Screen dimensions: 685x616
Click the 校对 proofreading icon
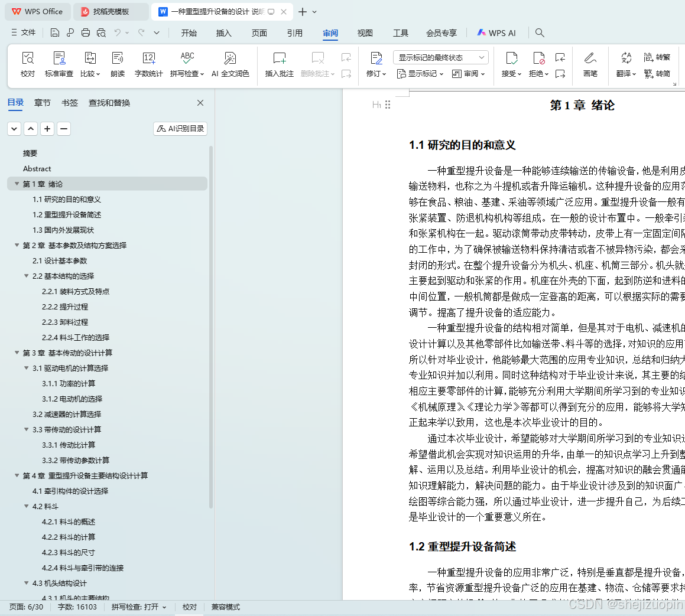click(x=28, y=64)
